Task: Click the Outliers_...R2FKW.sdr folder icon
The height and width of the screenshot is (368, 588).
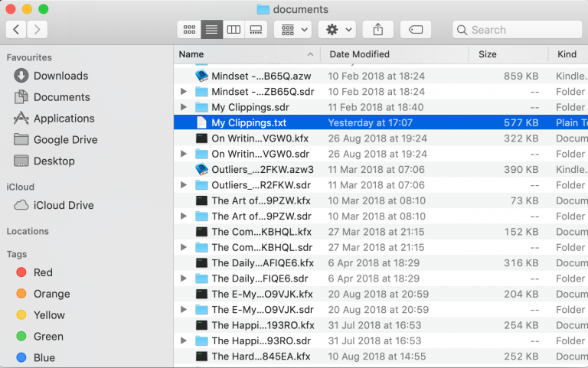Action: [202, 184]
